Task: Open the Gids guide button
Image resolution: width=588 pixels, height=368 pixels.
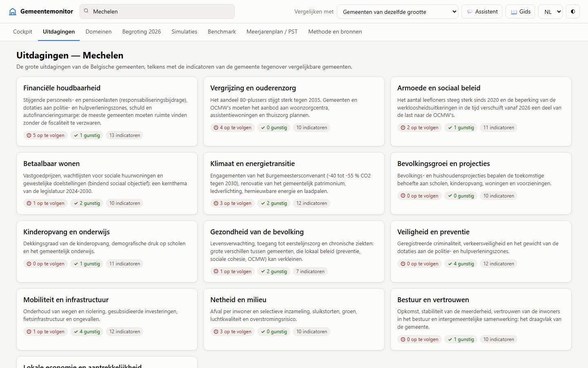Action: click(520, 11)
